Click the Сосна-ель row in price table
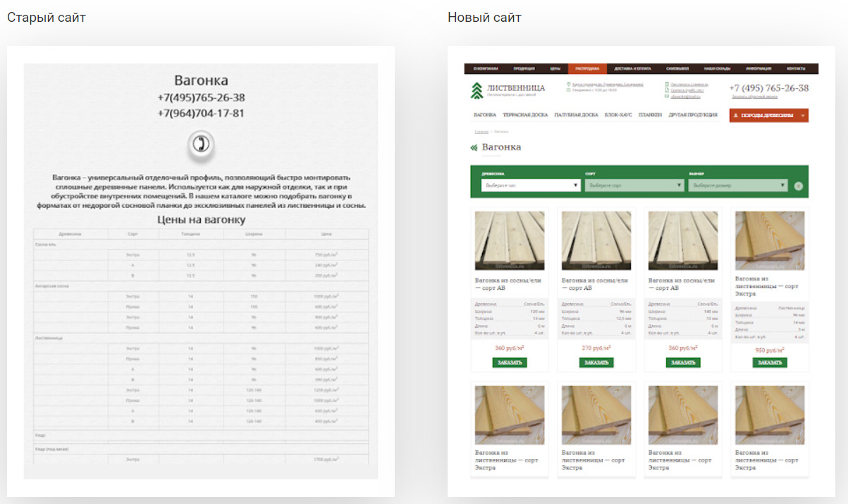This screenshot has height=504, width=848. click(201, 244)
